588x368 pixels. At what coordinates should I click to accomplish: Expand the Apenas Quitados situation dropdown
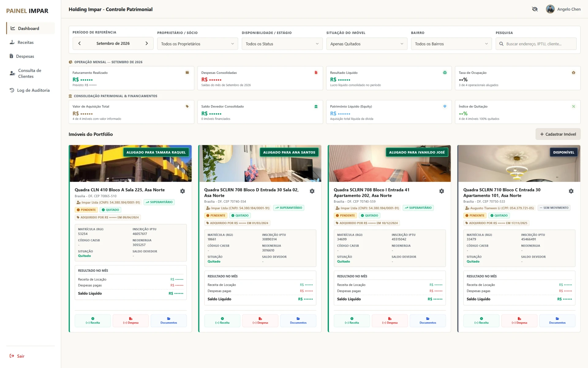pos(367,44)
